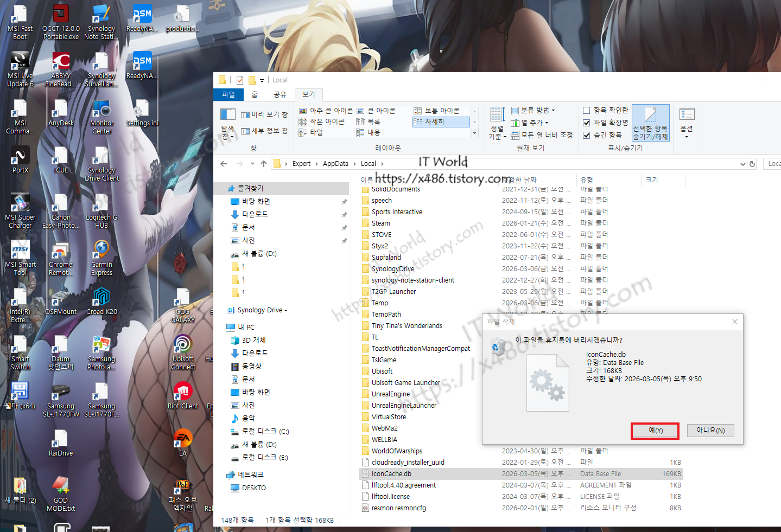Refresh the folder with the refresh icon
Screen dimensions: 781x532
(x=752, y=164)
